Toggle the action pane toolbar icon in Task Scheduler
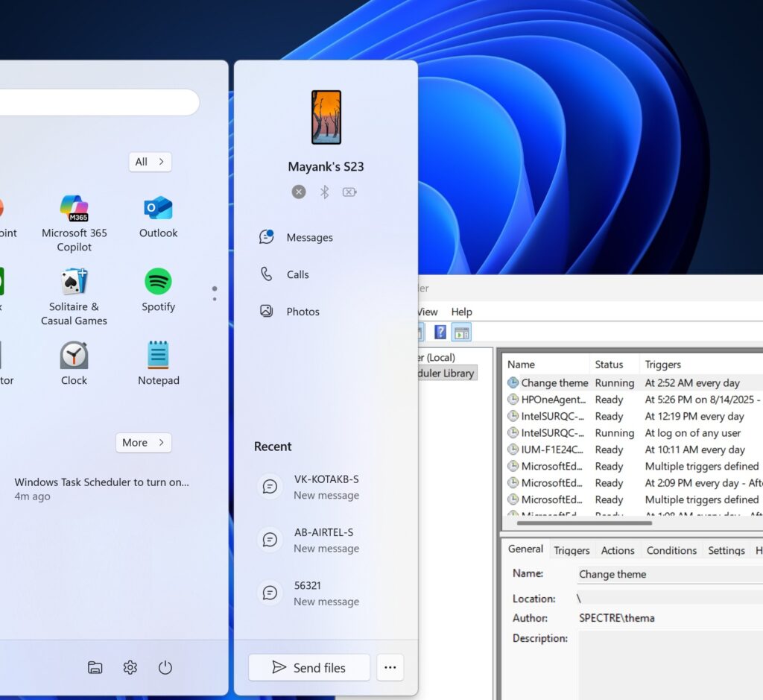This screenshot has height=700, width=763. pos(462,332)
